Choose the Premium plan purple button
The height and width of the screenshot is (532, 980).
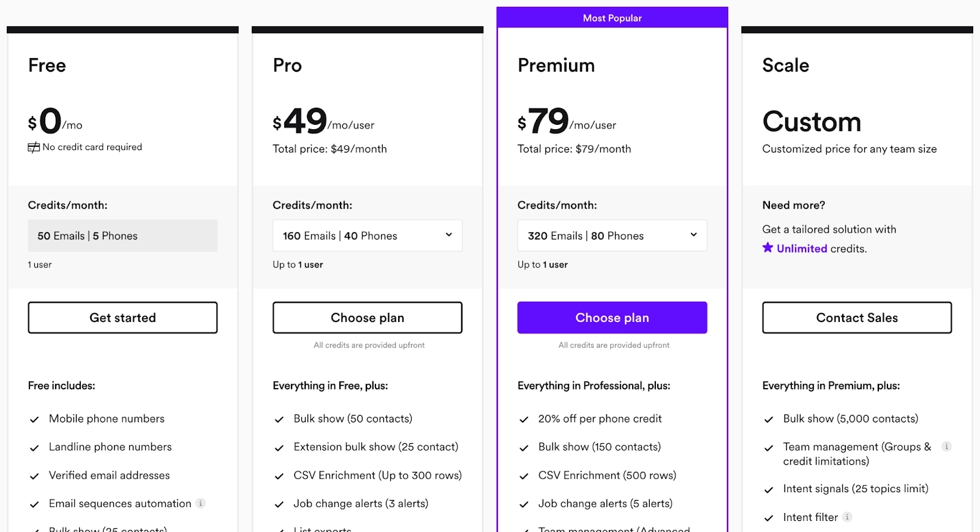pos(612,318)
